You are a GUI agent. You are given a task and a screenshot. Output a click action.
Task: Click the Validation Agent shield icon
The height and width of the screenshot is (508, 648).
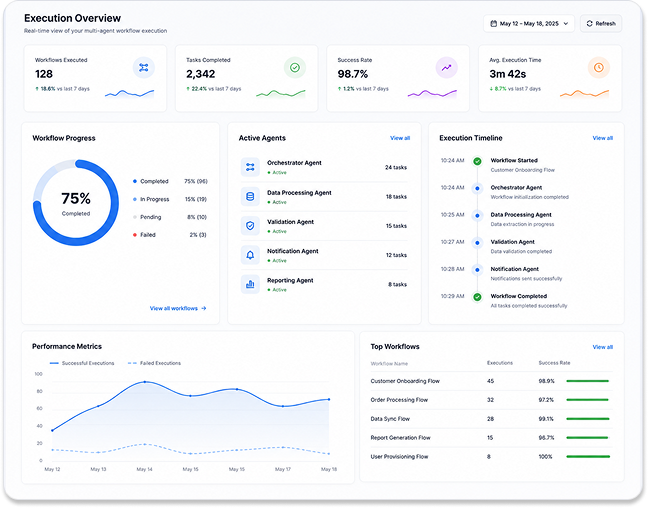point(250,226)
